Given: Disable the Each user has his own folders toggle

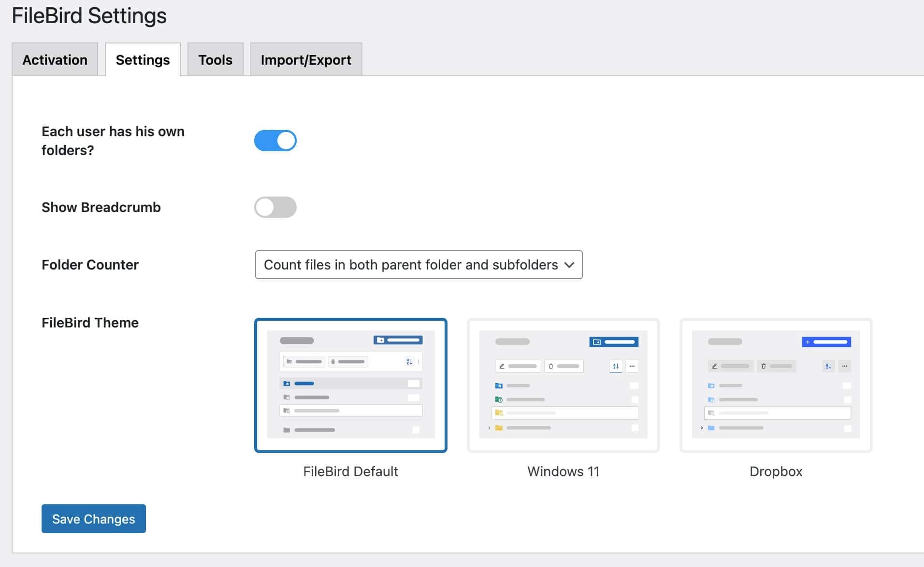Looking at the screenshot, I should 275,141.
